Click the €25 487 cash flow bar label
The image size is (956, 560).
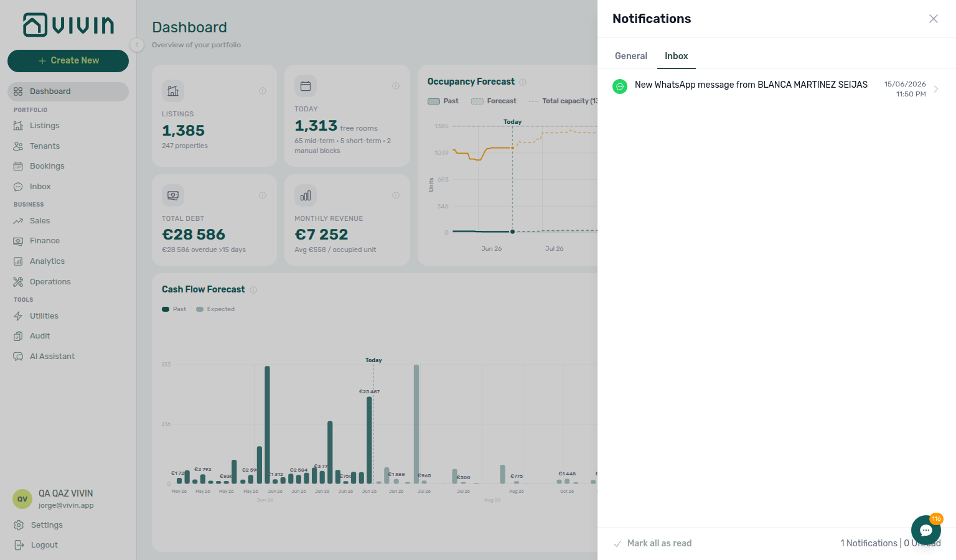(369, 391)
